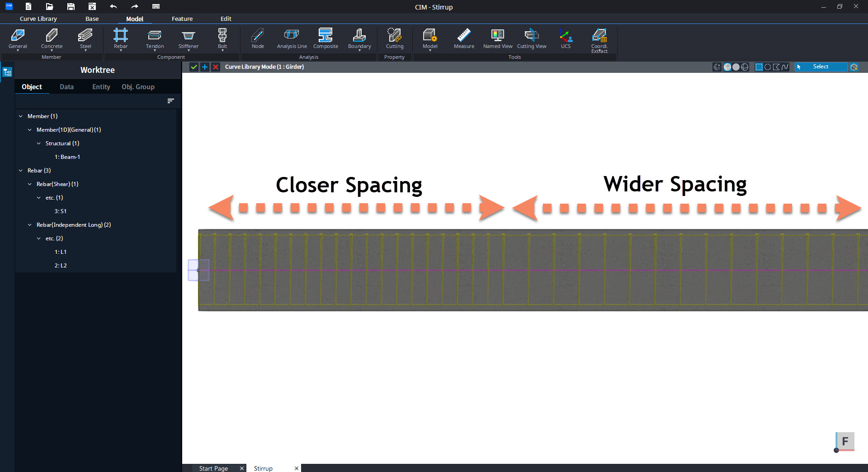Click the F view cube face
Image resolution: width=868 pixels, height=472 pixels.
(845, 441)
